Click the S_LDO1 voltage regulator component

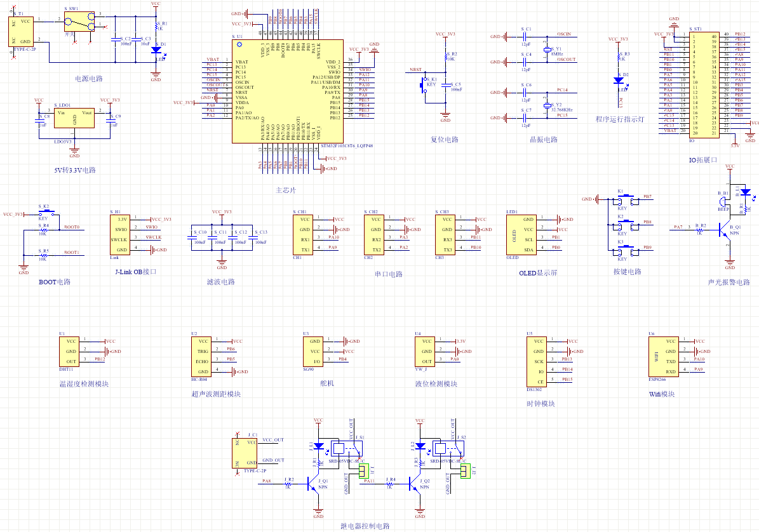(74, 118)
